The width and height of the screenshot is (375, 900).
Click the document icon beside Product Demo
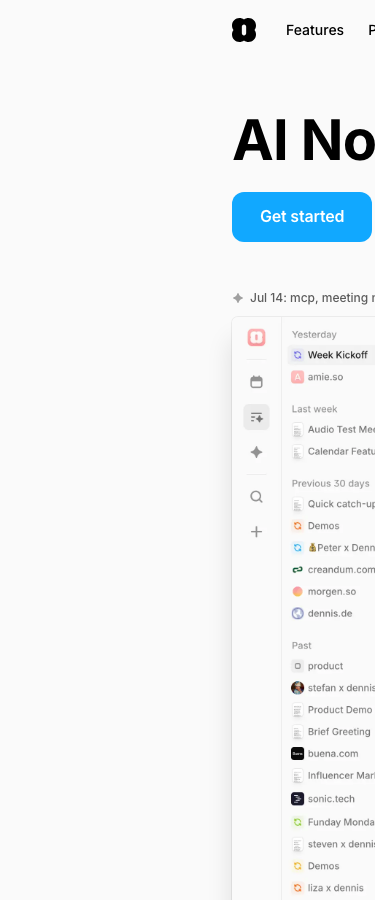click(x=297, y=710)
